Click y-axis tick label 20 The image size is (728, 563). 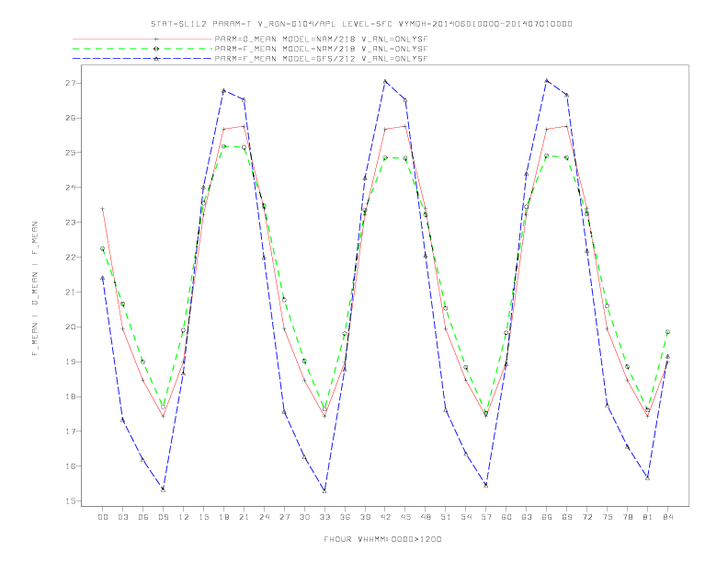pos(71,327)
